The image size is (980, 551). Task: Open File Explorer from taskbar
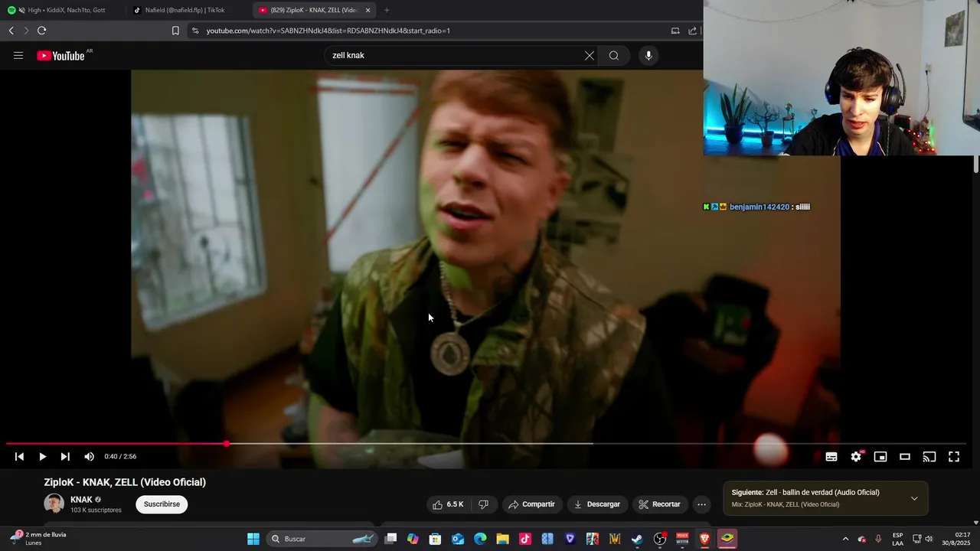click(502, 539)
